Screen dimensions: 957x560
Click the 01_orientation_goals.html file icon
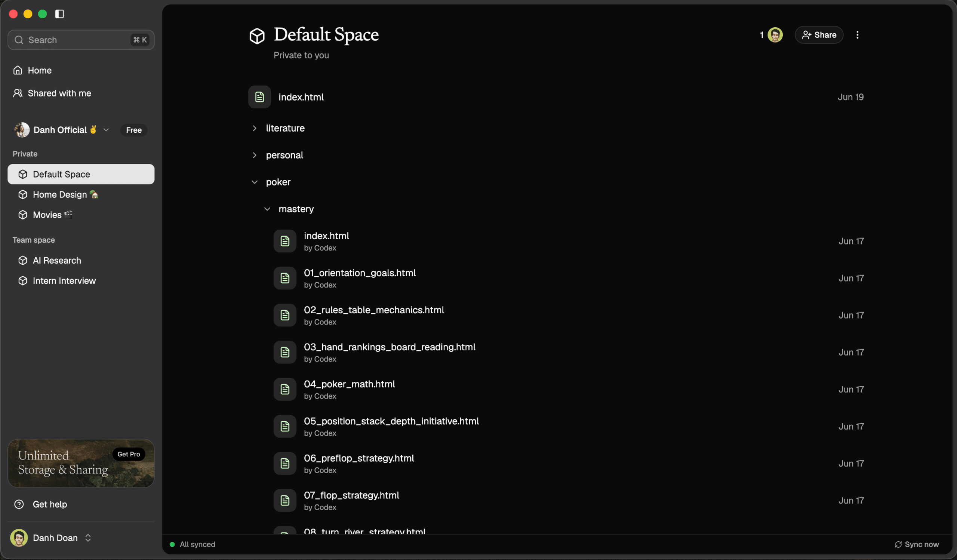click(285, 278)
